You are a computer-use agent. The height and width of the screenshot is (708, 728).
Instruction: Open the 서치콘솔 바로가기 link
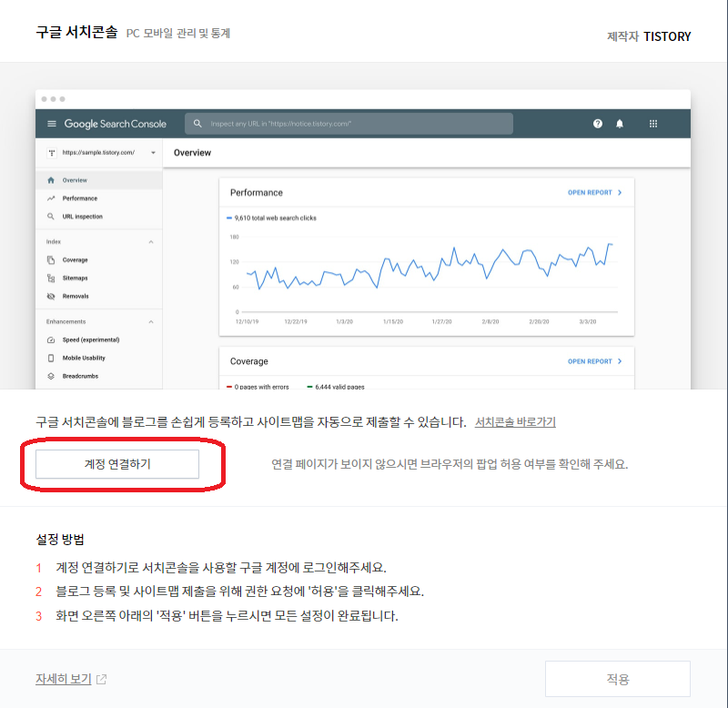[x=515, y=422]
